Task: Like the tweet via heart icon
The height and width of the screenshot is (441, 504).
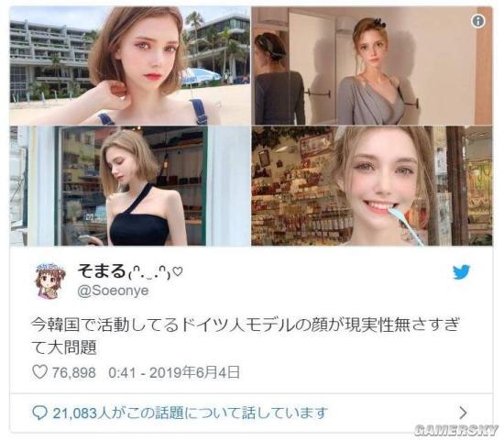Action: coord(39,372)
